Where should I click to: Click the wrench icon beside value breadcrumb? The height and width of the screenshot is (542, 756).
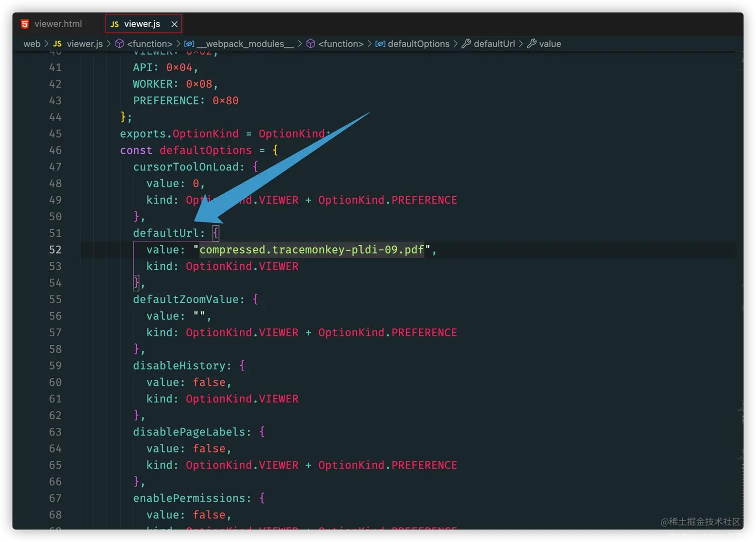click(x=531, y=44)
